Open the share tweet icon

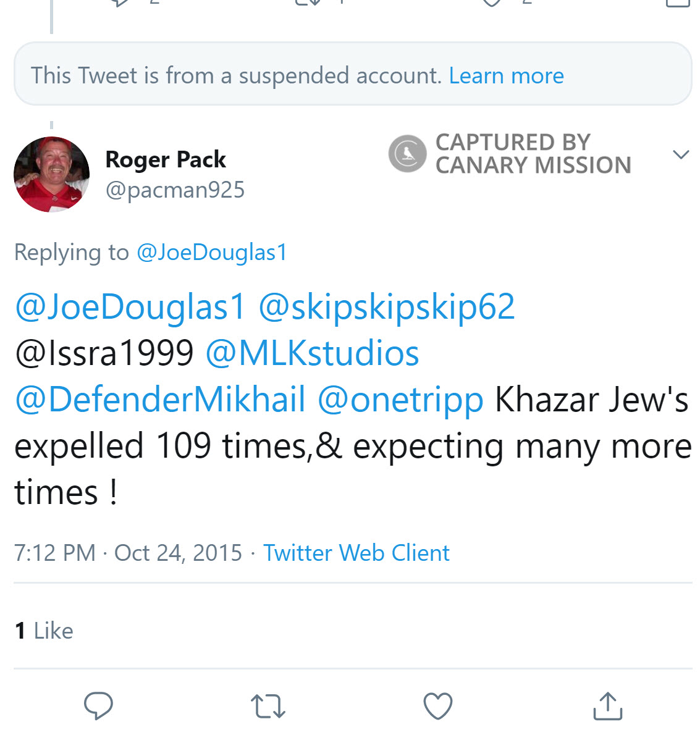click(607, 706)
